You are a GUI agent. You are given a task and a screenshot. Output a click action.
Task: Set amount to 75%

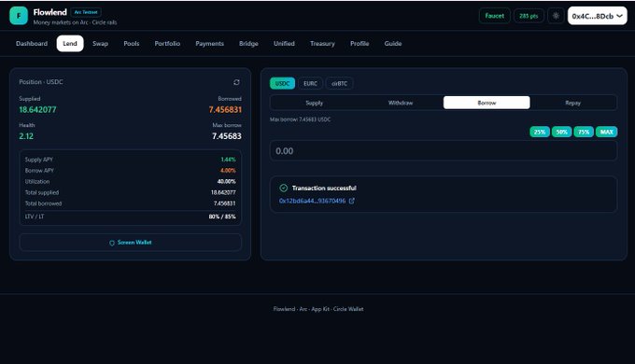(x=584, y=132)
